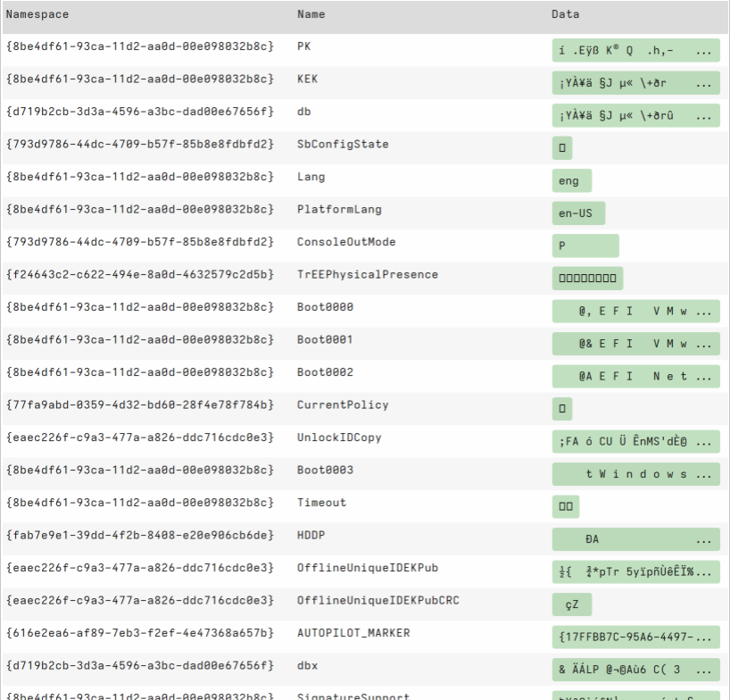
Task: Select the Boot0001 variable name
Action: click(x=325, y=340)
